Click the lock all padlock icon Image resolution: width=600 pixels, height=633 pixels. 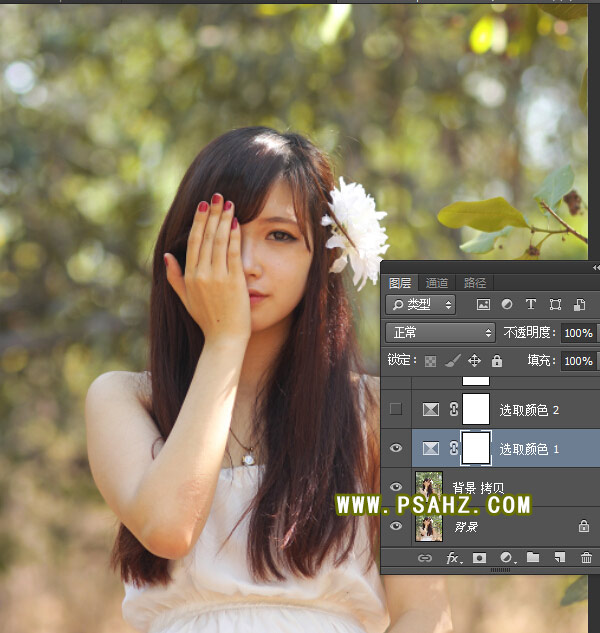point(497,360)
